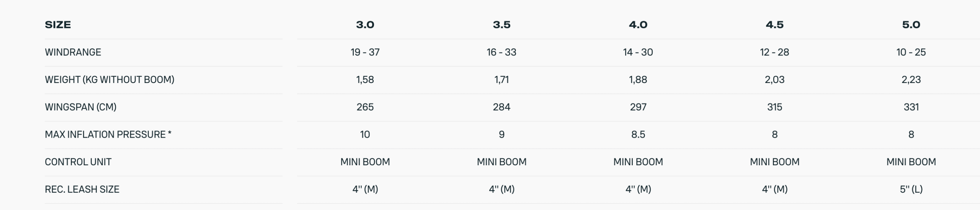This screenshot has height=210, width=980.
Task: Click the WINDRANGE row label
Action: [73, 52]
